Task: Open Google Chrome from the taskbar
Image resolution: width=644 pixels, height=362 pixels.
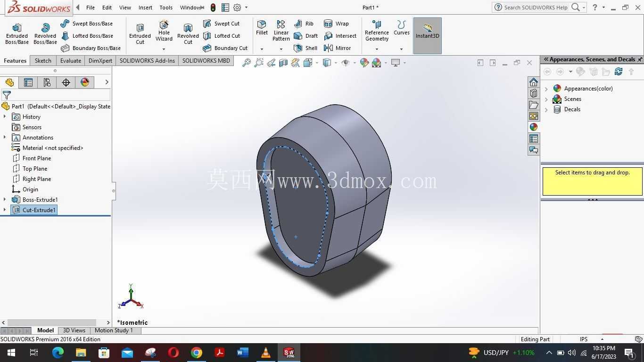Action: click(197, 353)
